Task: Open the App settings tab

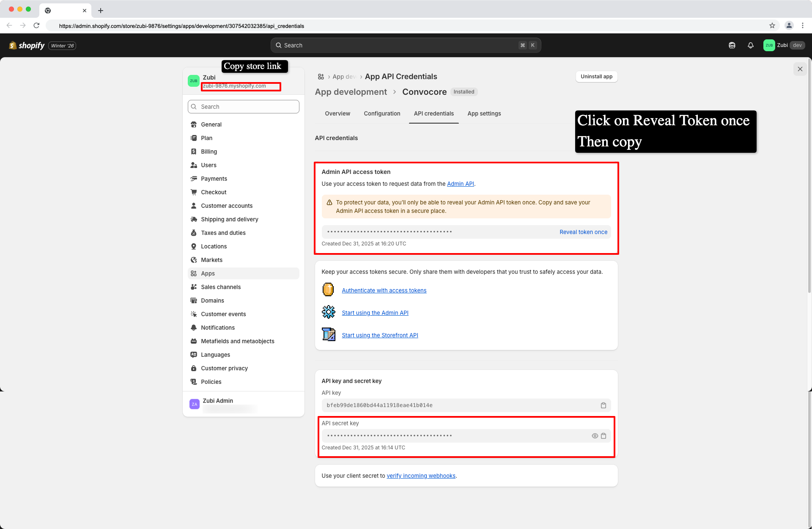Action: tap(484, 113)
